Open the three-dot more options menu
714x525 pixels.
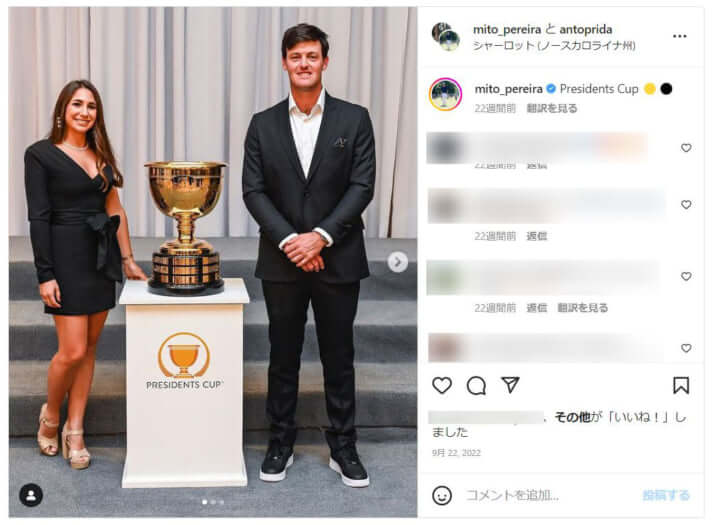click(679, 36)
